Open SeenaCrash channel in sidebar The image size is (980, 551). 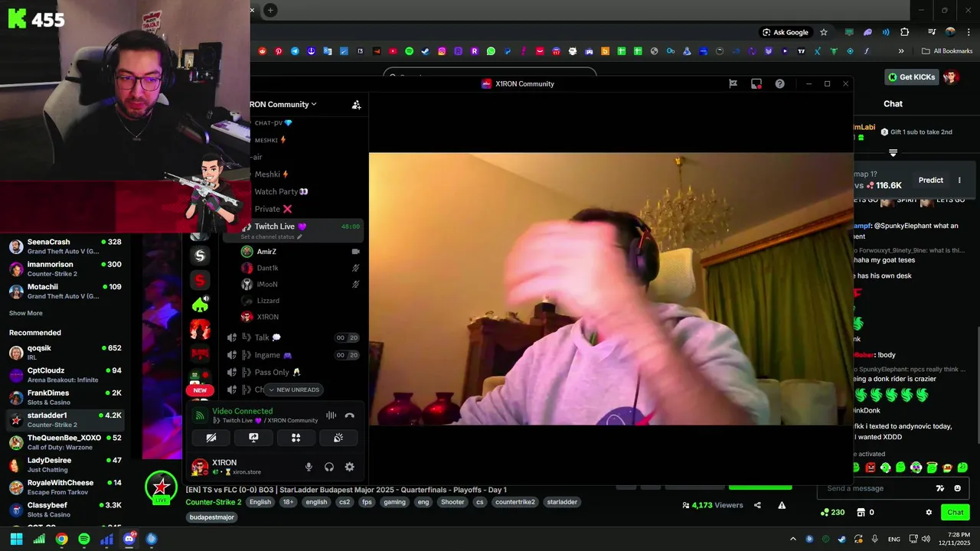pos(66,246)
